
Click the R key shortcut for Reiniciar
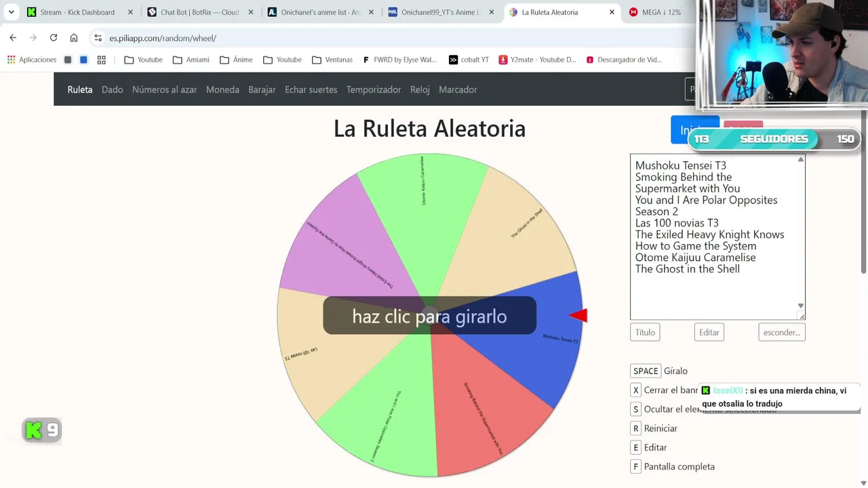tap(635, 428)
